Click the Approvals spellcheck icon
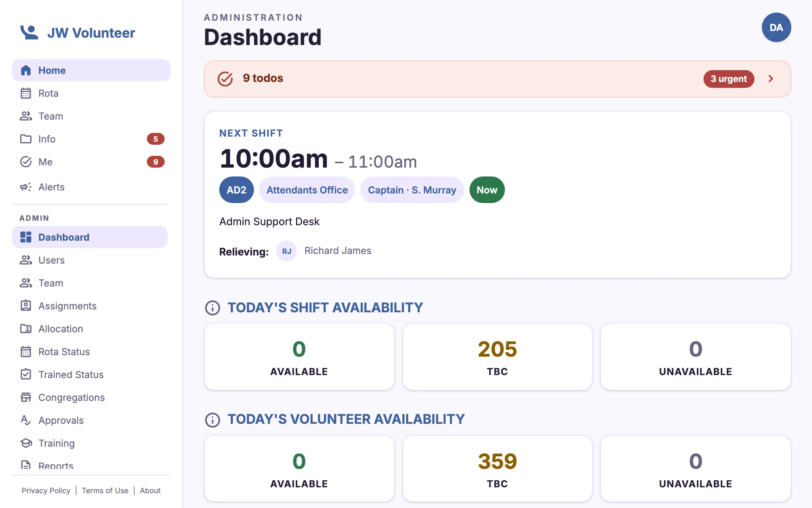The width and height of the screenshot is (812, 508). click(26, 420)
